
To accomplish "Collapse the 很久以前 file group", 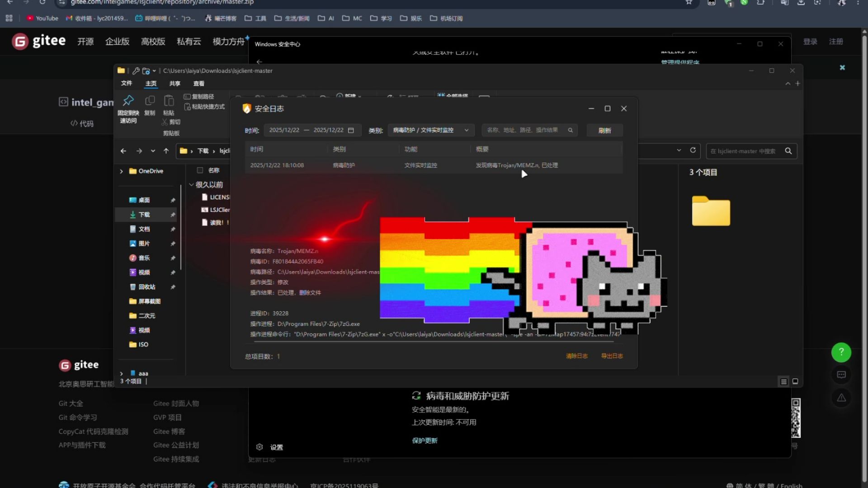I will click(191, 184).
